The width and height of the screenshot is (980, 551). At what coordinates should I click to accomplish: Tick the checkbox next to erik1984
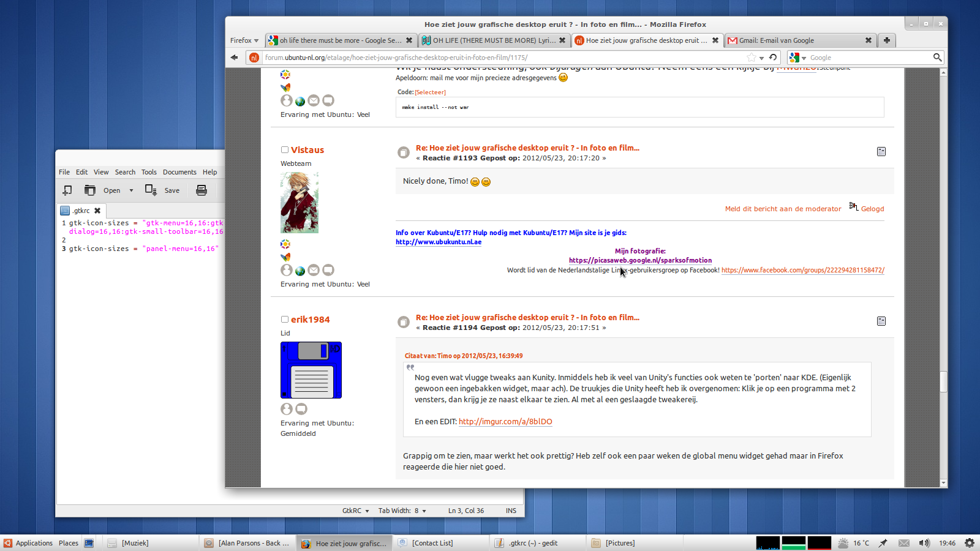point(284,320)
